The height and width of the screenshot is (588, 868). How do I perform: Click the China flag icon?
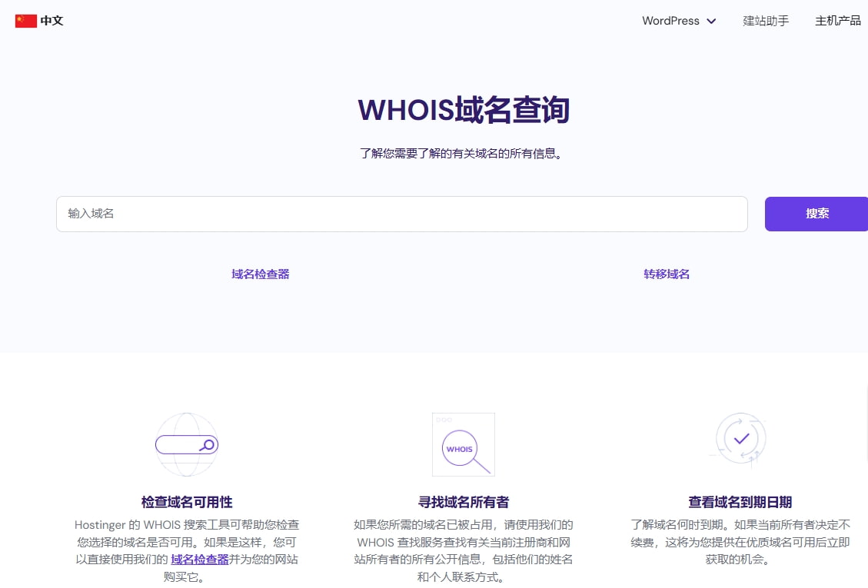[25, 21]
